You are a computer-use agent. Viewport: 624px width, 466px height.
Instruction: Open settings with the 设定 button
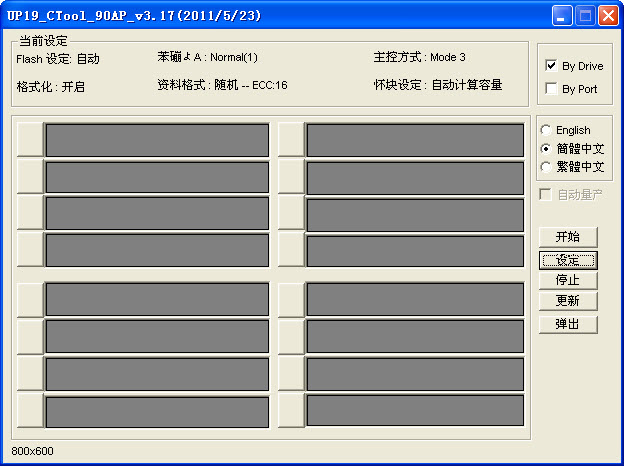coord(568,260)
